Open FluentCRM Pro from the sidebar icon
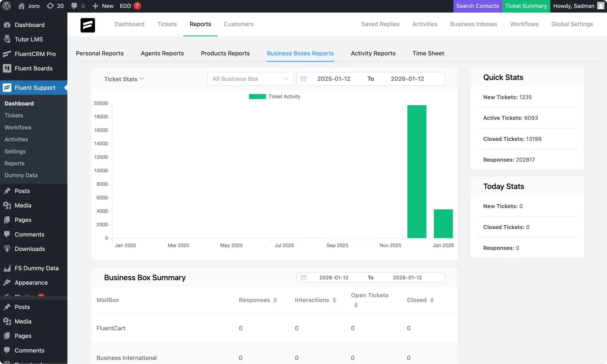The height and width of the screenshot is (364, 607). (7, 54)
